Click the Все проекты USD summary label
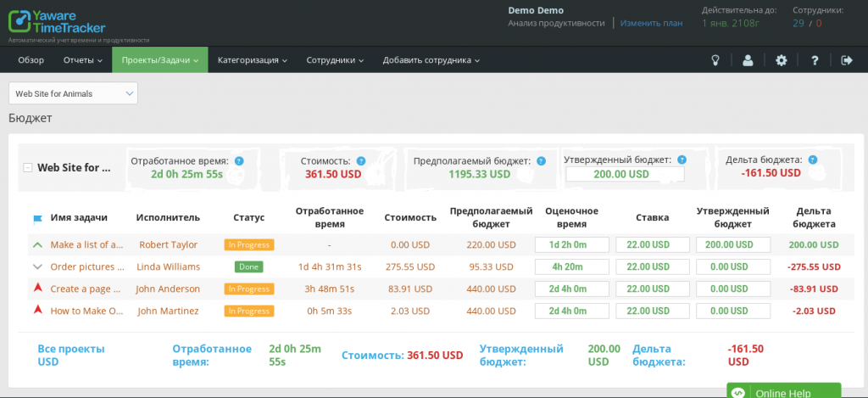The height and width of the screenshot is (398, 868). pos(71,356)
